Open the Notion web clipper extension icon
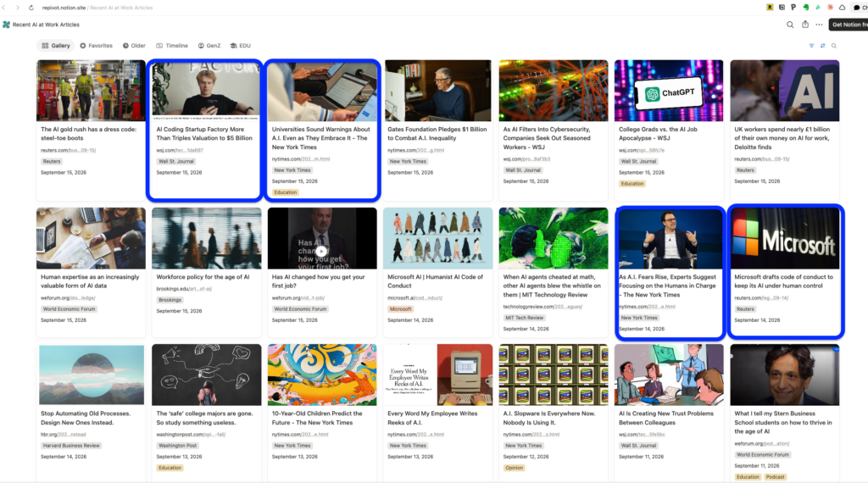 (782, 7)
